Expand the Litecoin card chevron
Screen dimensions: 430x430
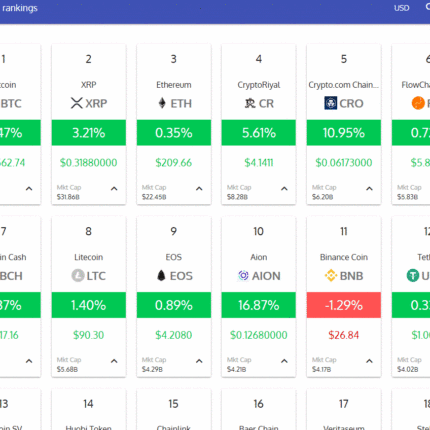pos(114,361)
